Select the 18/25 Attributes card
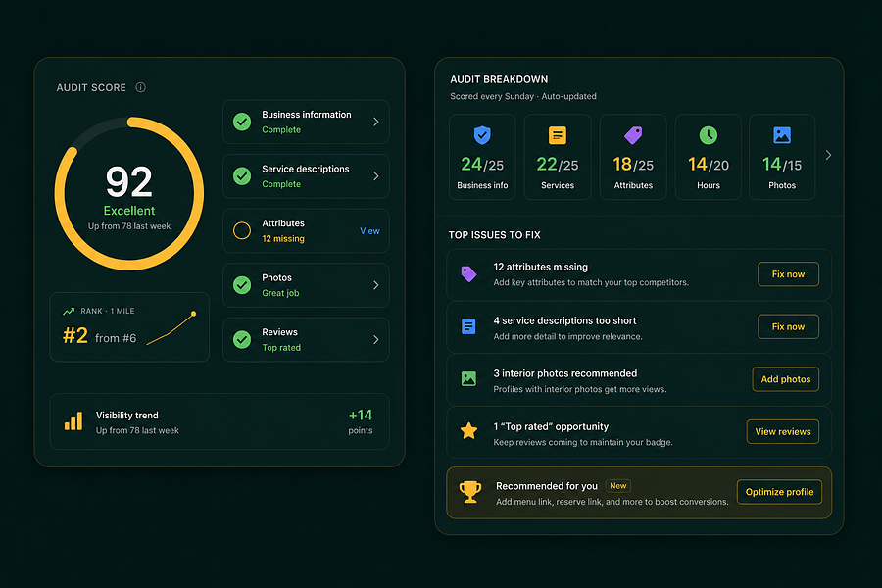The height and width of the screenshot is (588, 882). click(x=633, y=157)
